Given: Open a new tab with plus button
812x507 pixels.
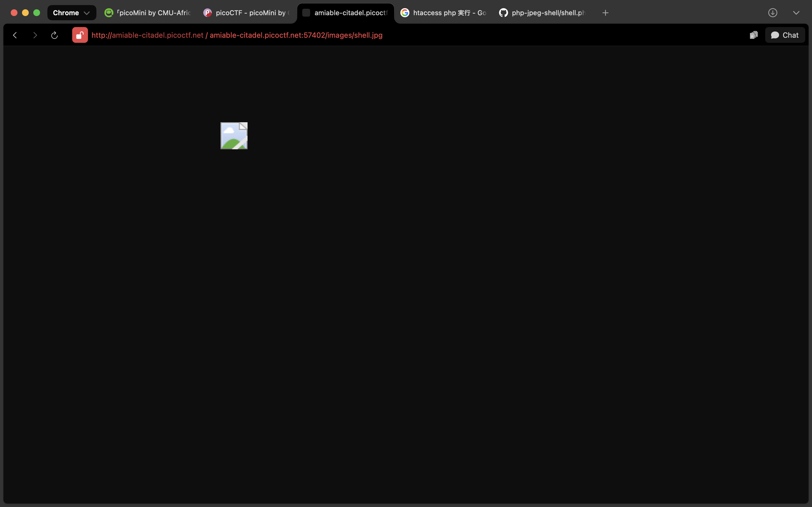Looking at the screenshot, I should [605, 13].
